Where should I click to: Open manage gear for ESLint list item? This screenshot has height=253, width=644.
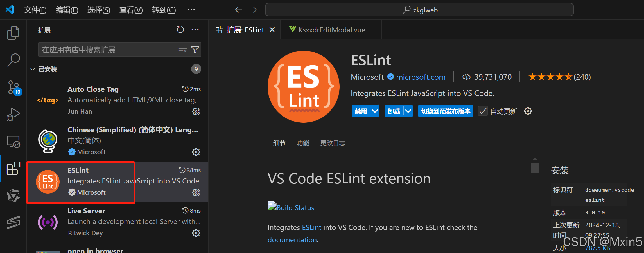pos(196,192)
